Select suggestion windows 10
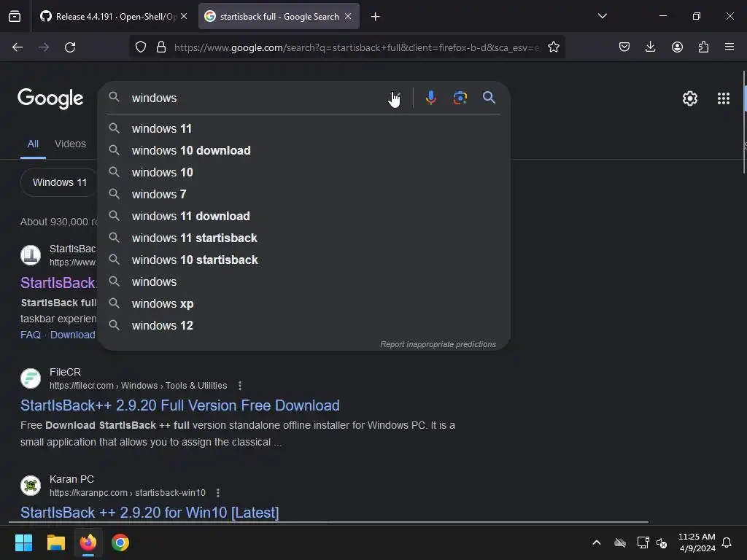Image resolution: width=747 pixels, height=560 pixels. [304, 172]
